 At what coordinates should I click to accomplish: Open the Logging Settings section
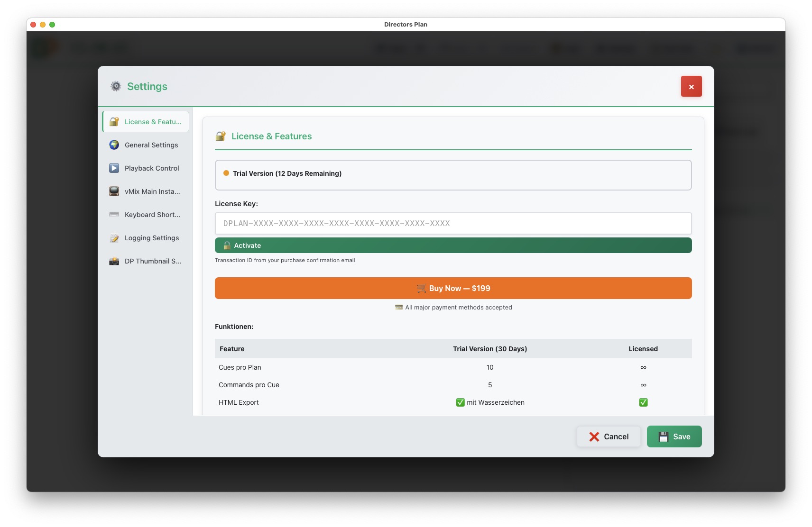click(x=151, y=237)
